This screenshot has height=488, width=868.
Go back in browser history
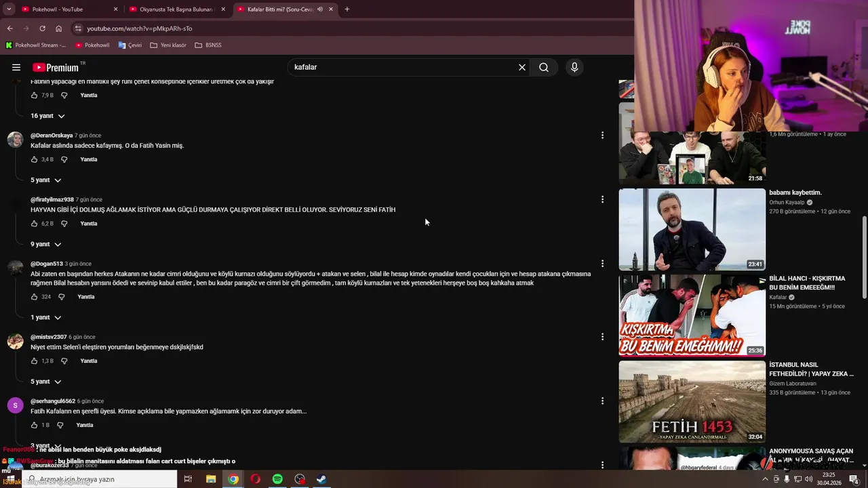[x=9, y=28]
